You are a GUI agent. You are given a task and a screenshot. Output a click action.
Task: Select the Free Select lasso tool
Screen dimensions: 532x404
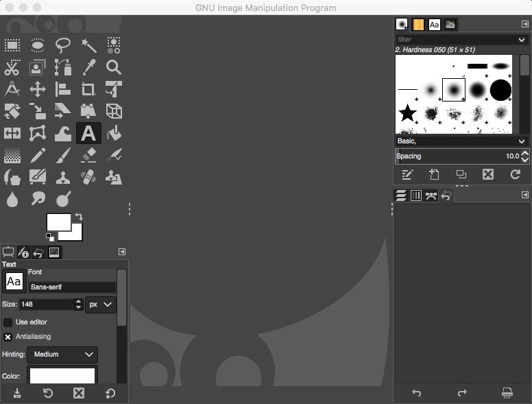pyautogui.click(x=63, y=45)
